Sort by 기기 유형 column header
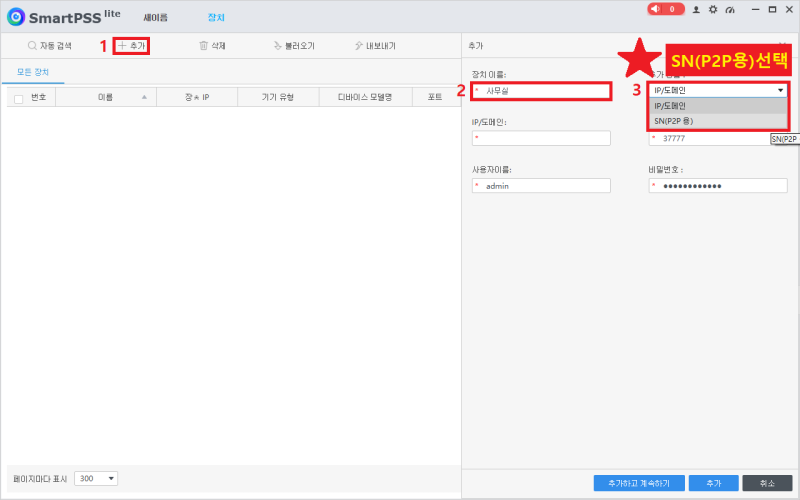 tap(278, 97)
